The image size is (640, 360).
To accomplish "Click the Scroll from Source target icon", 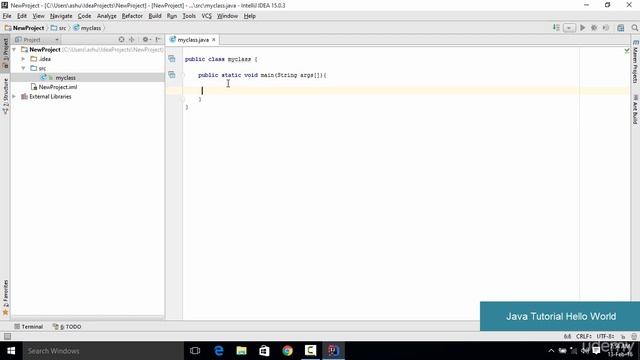I will tap(121, 40).
